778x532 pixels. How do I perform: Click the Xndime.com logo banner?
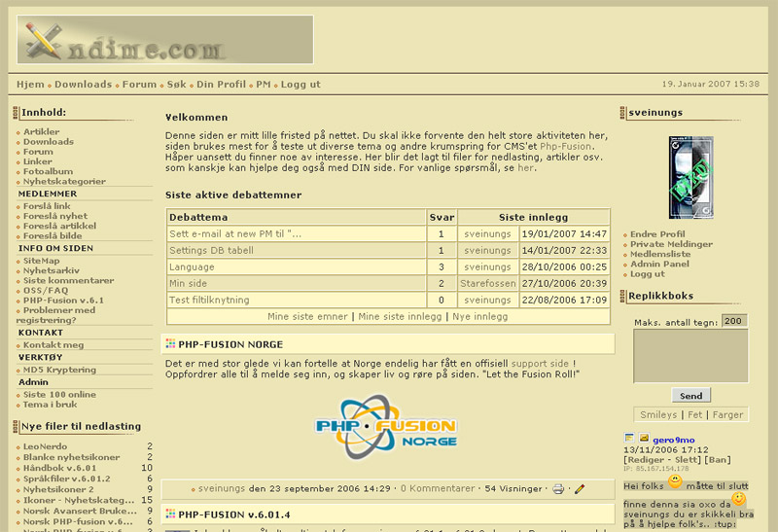pos(165,40)
